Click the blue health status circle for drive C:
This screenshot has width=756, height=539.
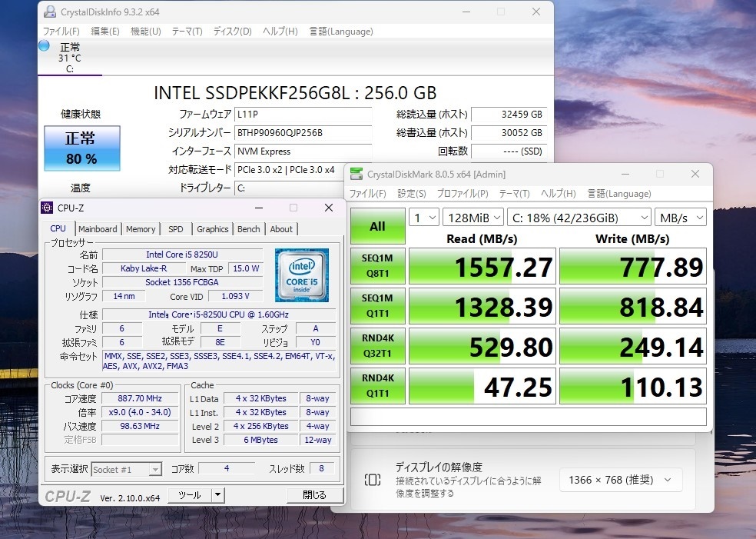point(44,46)
